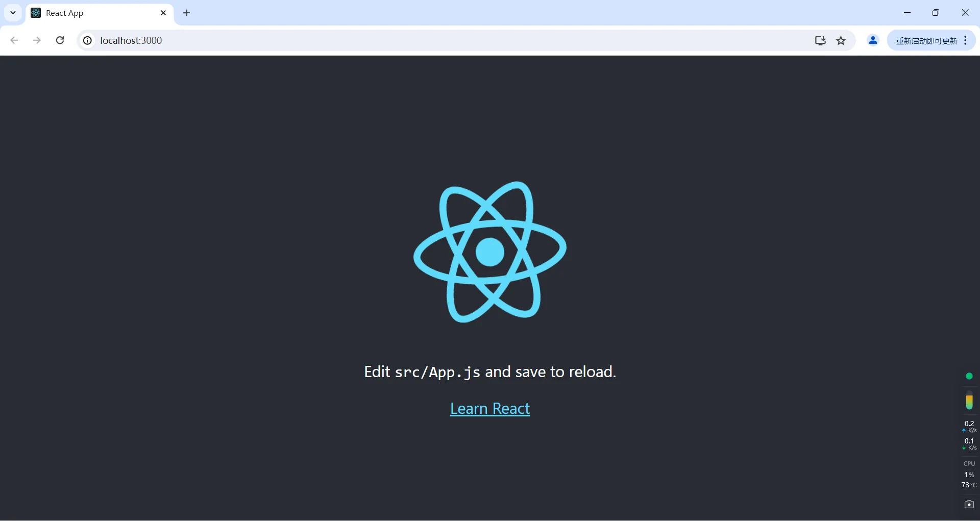
Task: Open the Chrome three-dot menu
Action: point(966,40)
